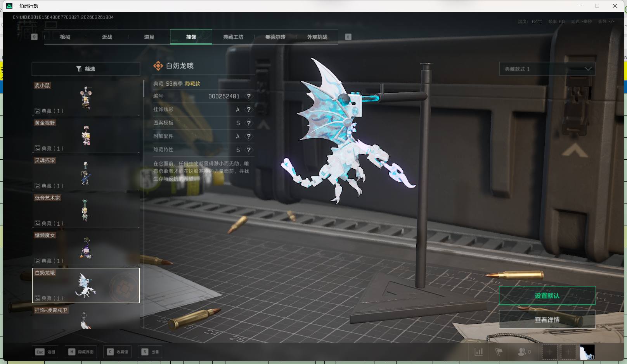
Task: Click the 查看详情 button
Action: pos(547,320)
